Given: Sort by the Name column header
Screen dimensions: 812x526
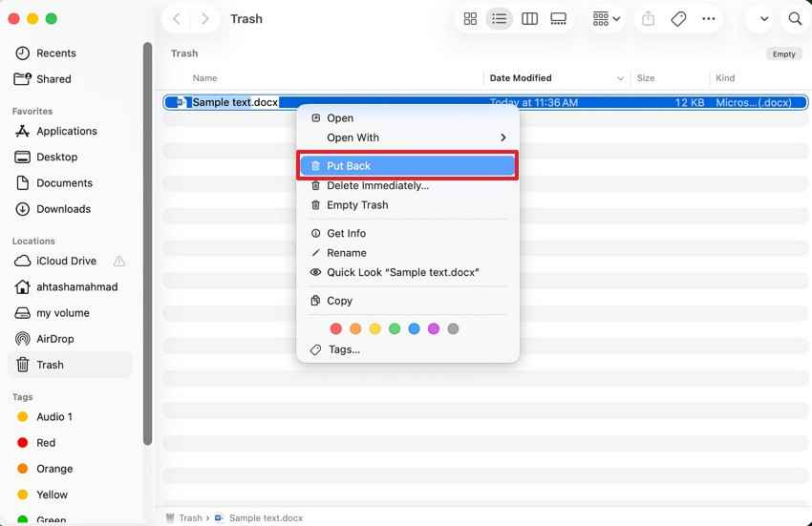Looking at the screenshot, I should [204, 78].
